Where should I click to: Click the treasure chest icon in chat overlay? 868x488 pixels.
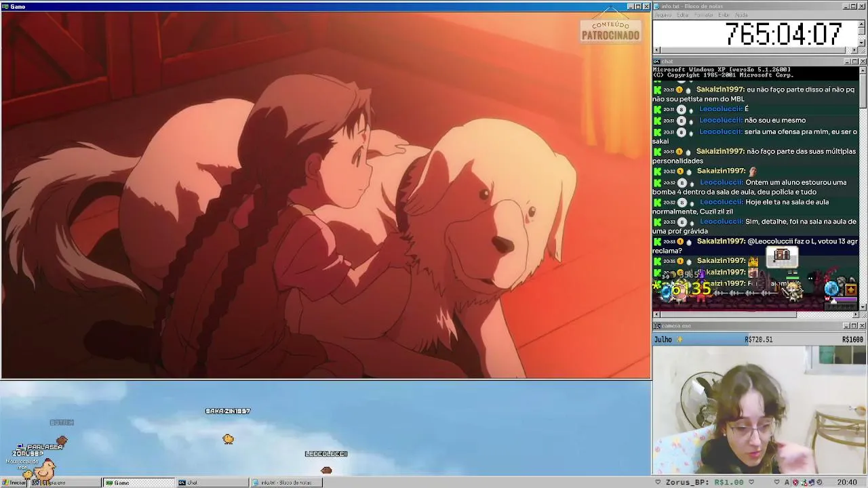point(782,256)
